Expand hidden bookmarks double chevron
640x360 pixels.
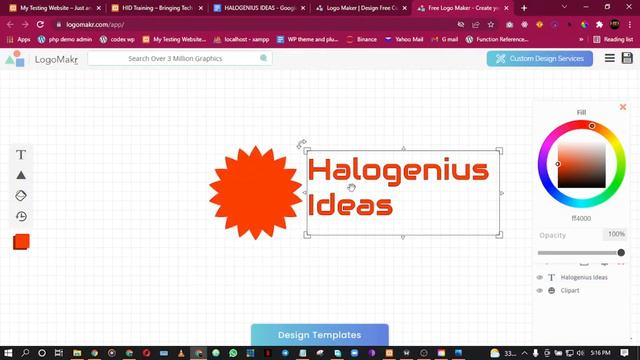pos(581,40)
